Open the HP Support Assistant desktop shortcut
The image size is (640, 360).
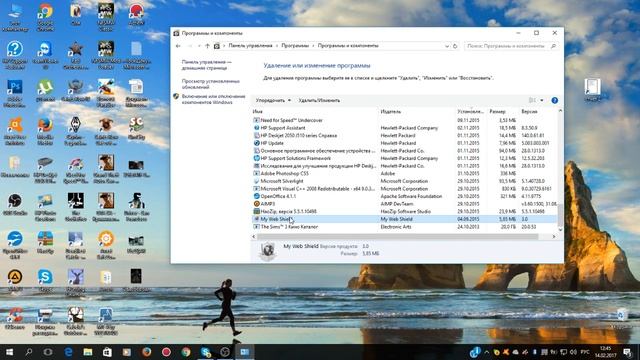(x=15, y=56)
